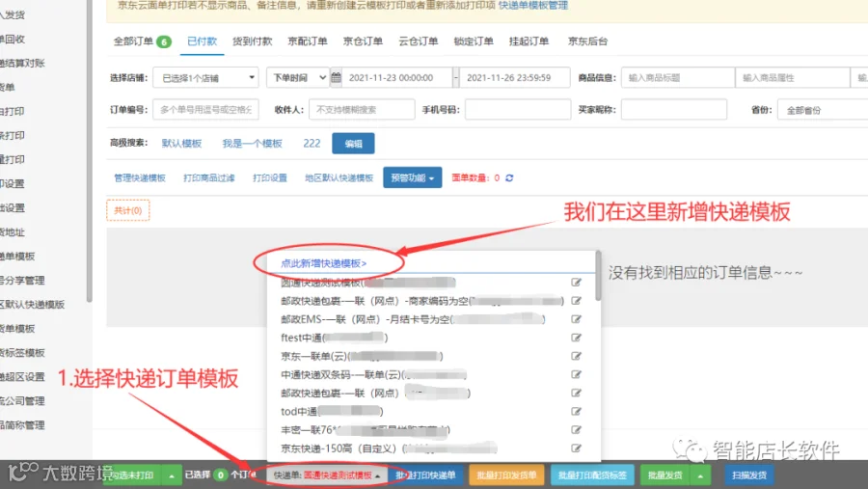The image size is (868, 489).
Task: Select 圆通快递测试模板 in template list
Action: (x=368, y=283)
